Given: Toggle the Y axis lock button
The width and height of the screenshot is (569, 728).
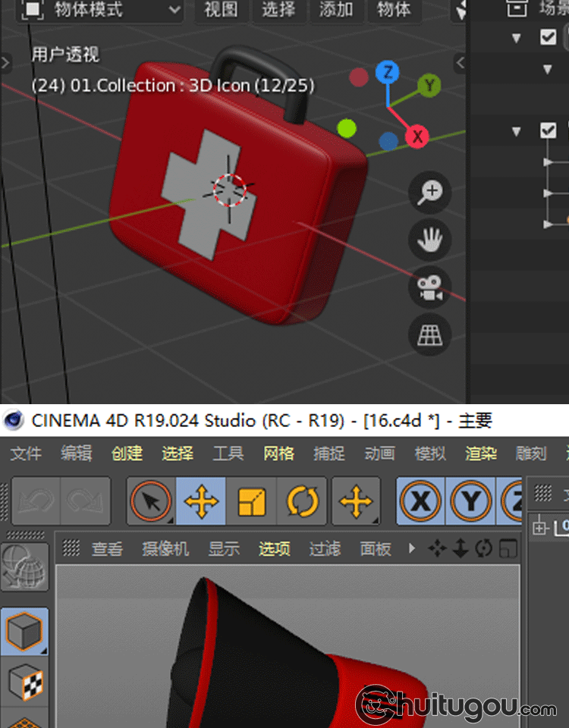Looking at the screenshot, I should (471, 501).
